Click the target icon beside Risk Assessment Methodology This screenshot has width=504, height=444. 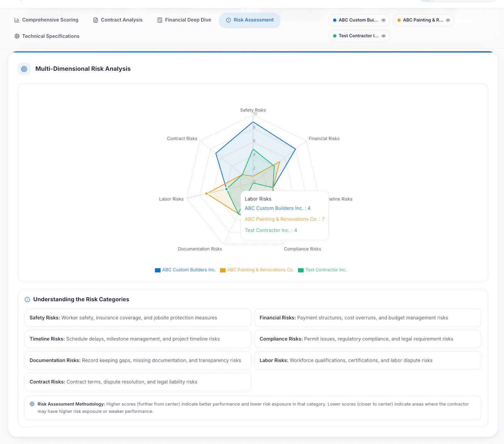point(32,404)
